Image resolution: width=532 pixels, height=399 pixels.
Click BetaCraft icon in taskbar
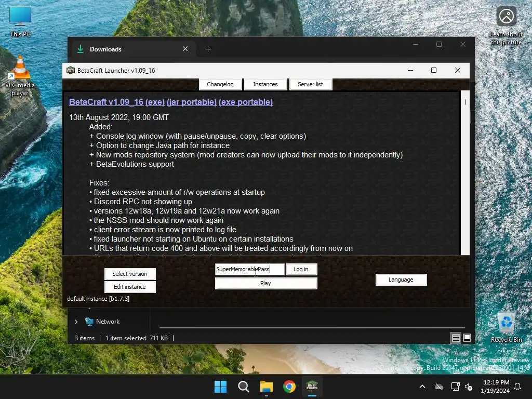coord(312,387)
